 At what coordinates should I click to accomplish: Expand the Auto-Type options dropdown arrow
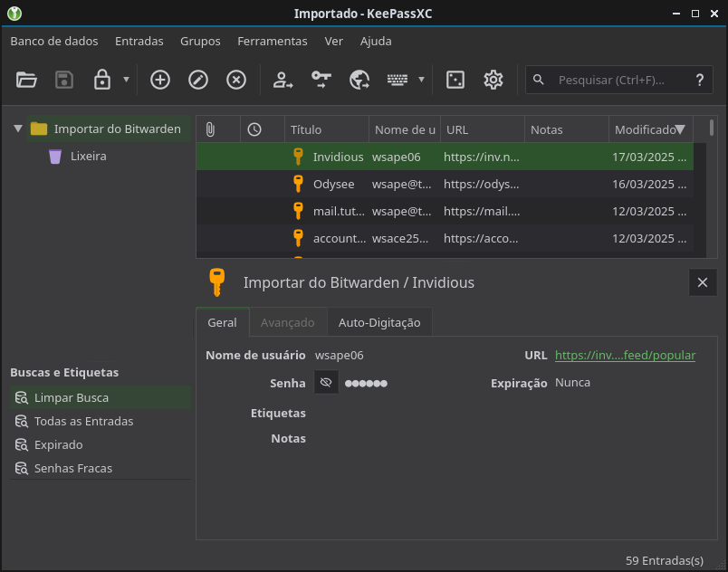[421, 80]
